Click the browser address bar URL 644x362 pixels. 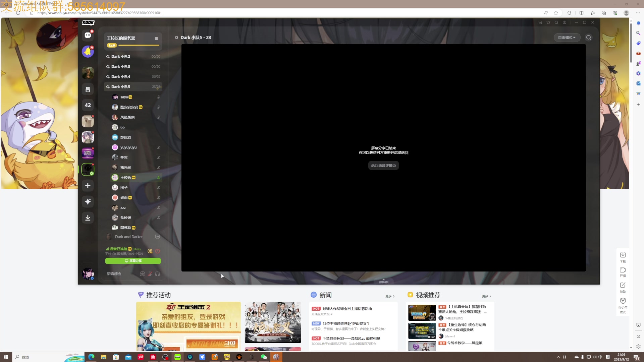pos(100,13)
